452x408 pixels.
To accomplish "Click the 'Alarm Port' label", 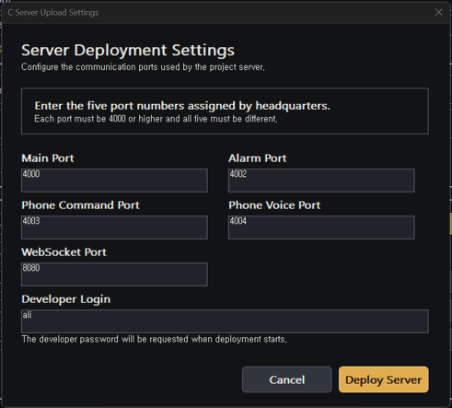I will pyautogui.click(x=257, y=158).
